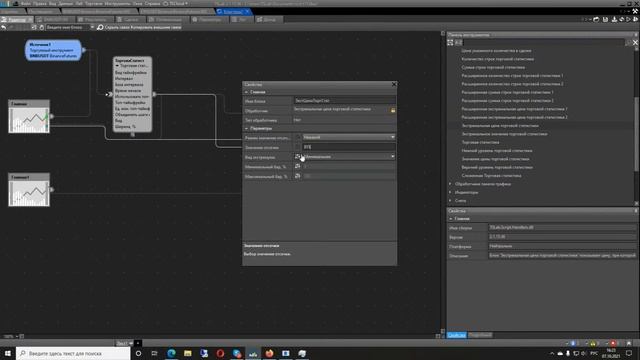Switch to the Редактор tab
This screenshot has width=640, height=360.
point(17,20)
